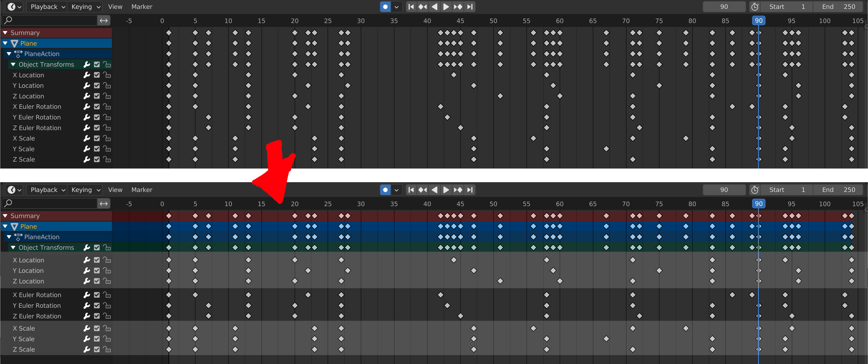Open auto keyframing options dropdown in top timeline
868x364 pixels.
397,7
